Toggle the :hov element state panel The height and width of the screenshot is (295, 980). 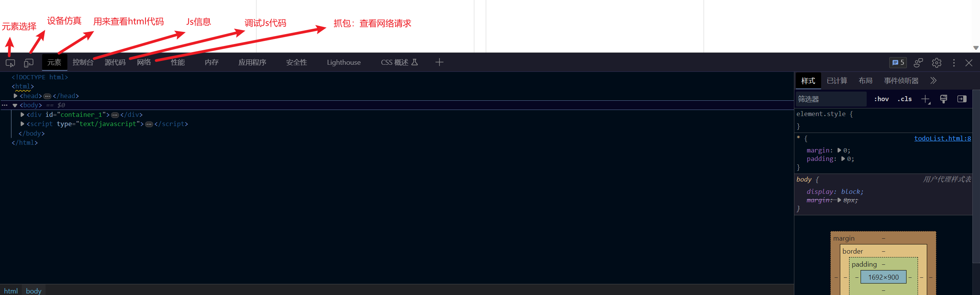click(881, 99)
